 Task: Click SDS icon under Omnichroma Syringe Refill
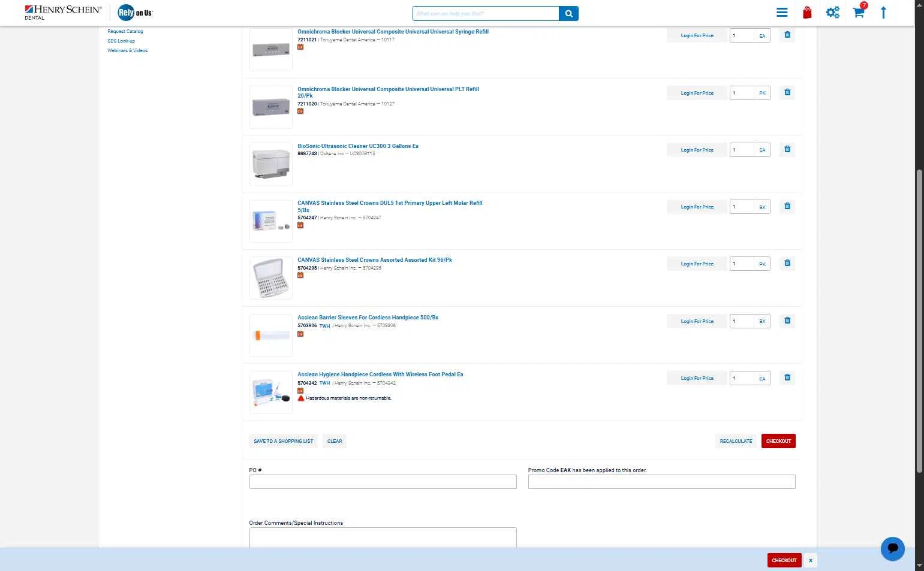pyautogui.click(x=300, y=47)
